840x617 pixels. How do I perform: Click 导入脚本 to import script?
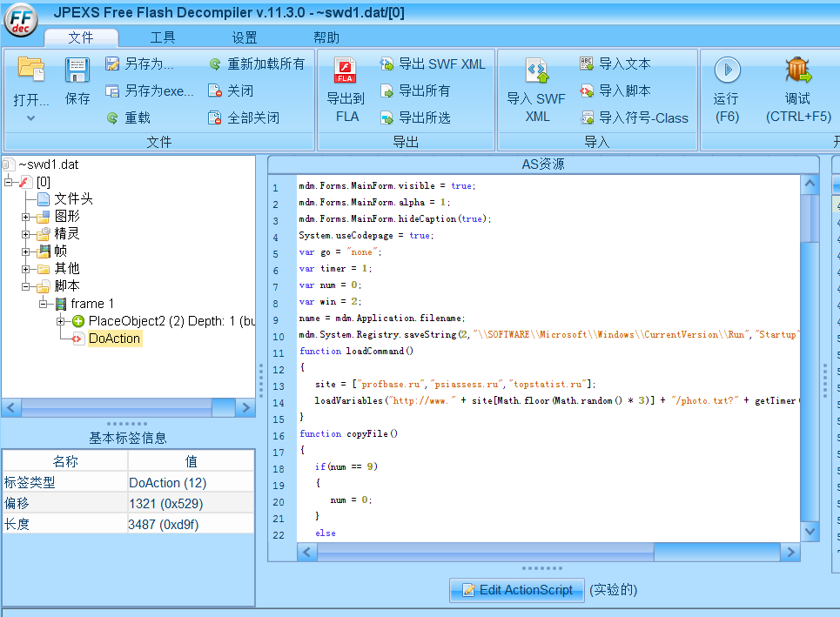click(615, 91)
